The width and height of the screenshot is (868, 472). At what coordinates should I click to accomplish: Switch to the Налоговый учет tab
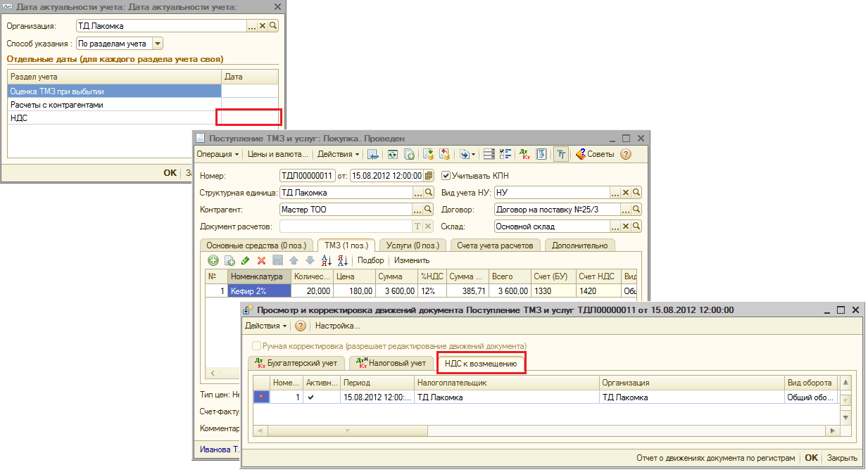click(x=392, y=363)
